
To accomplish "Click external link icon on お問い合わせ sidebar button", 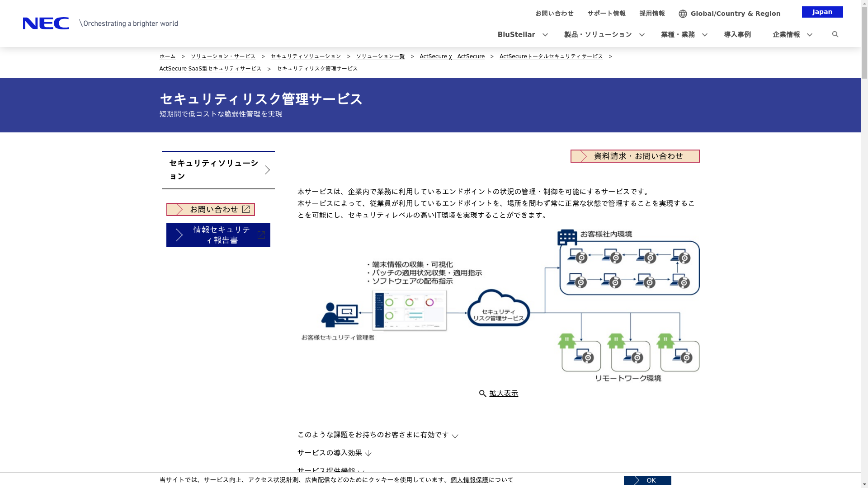I will pos(246,209).
